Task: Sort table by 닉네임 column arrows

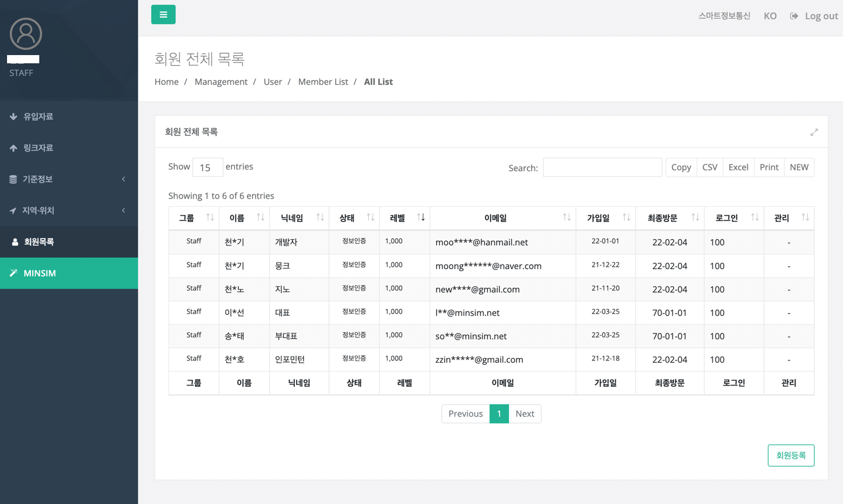Action: click(320, 217)
